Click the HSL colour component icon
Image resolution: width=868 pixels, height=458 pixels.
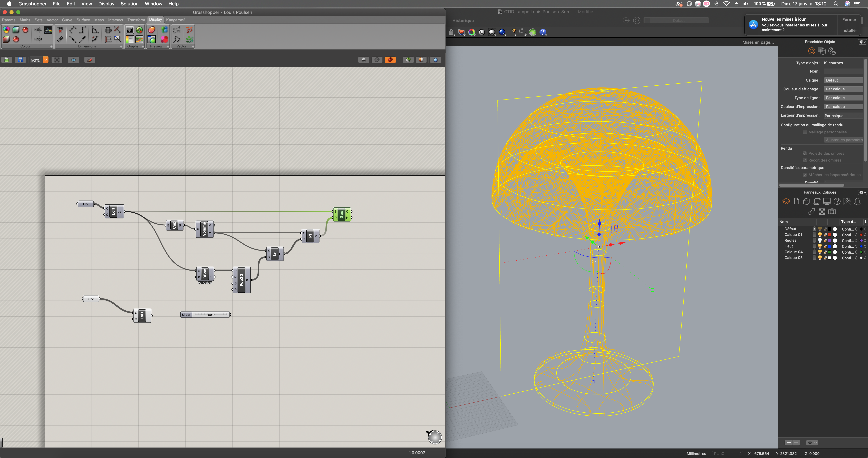(x=38, y=30)
